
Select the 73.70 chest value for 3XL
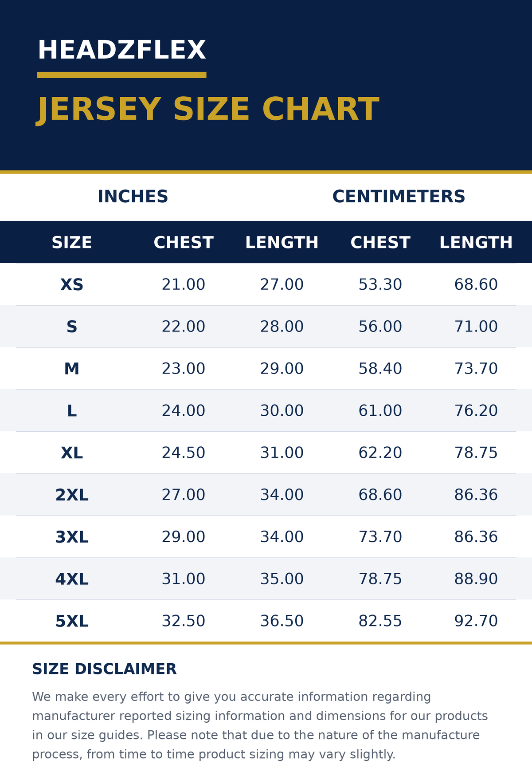point(380,537)
